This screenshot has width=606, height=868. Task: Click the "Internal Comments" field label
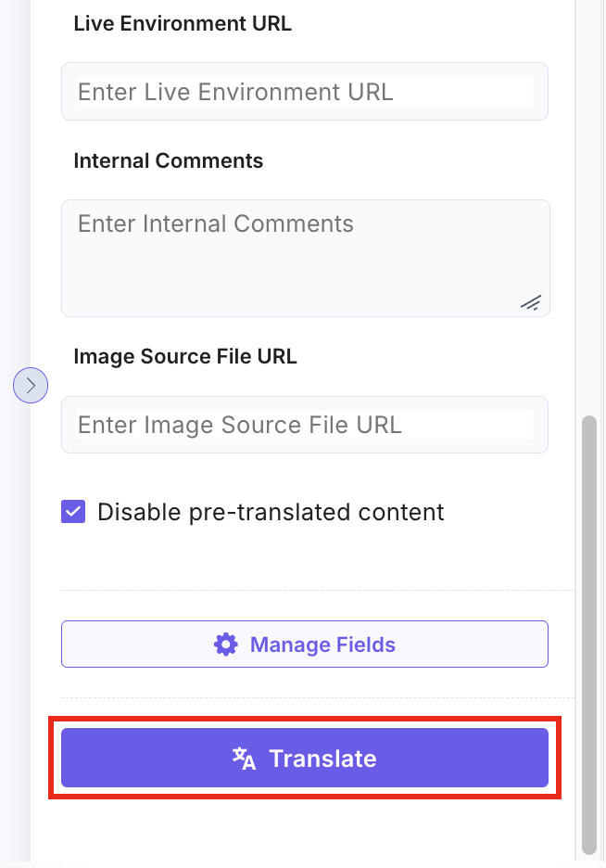(x=169, y=161)
